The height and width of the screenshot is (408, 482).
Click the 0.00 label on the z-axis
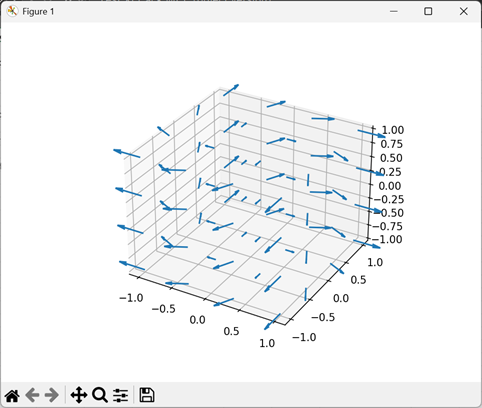[x=391, y=186]
